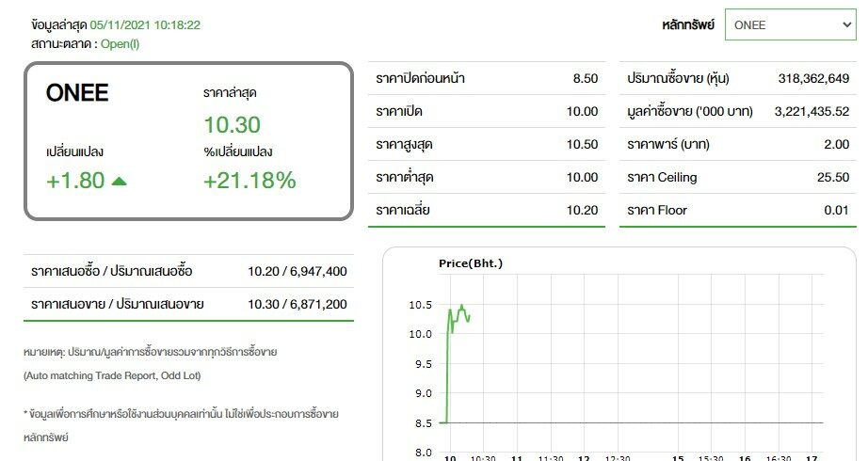Click bid price/volume 10.20 / 6,947,400
This screenshot has height=461, width=868.
click(x=297, y=271)
